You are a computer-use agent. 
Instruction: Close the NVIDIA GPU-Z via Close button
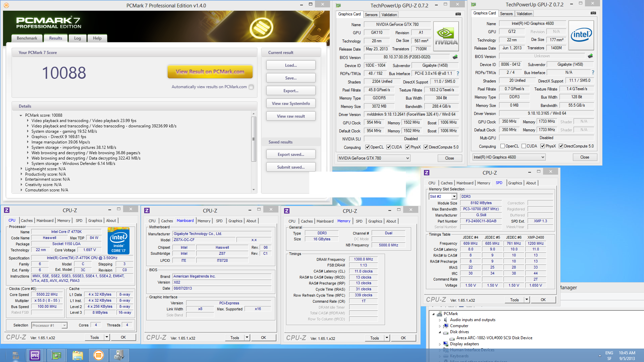pos(449,158)
